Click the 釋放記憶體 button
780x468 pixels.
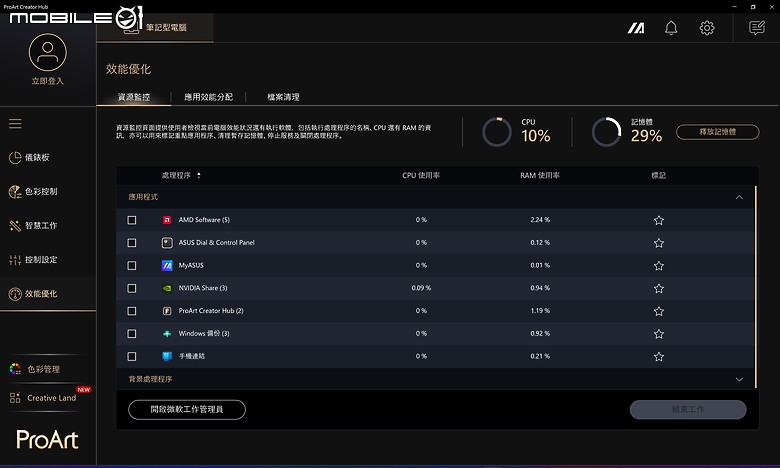click(x=717, y=132)
